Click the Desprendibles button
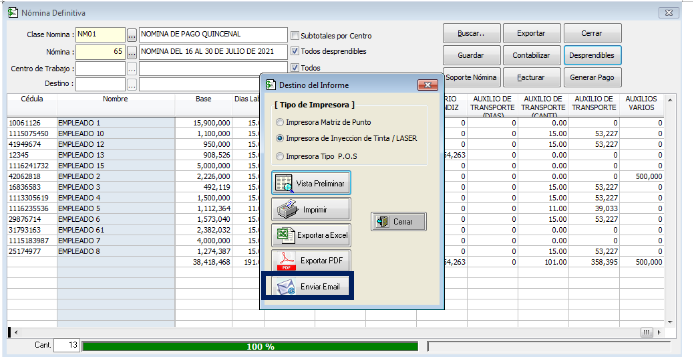This screenshot has height=364, width=693. pyautogui.click(x=592, y=55)
